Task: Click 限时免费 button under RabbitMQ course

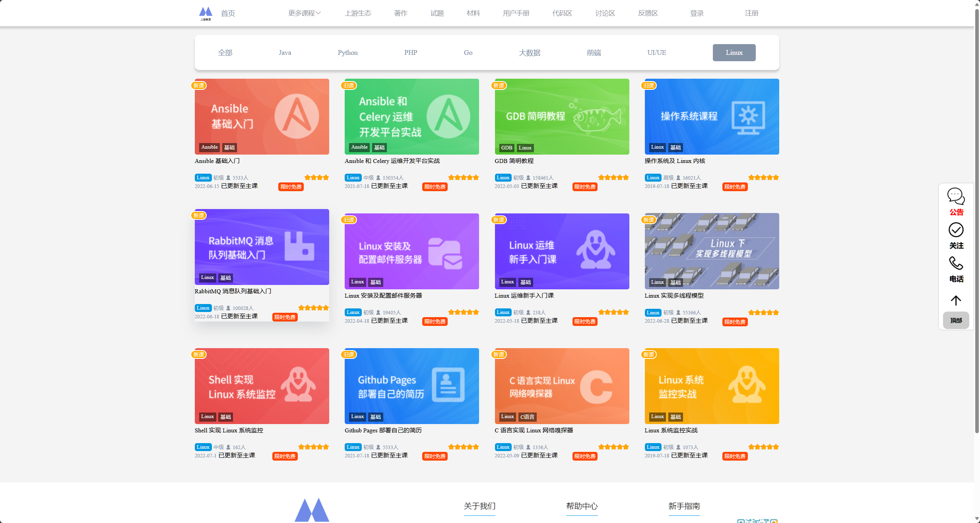Action: pos(285,317)
